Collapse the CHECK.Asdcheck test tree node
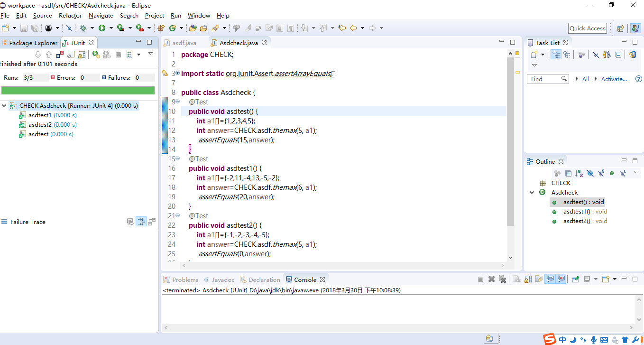 tap(4, 106)
